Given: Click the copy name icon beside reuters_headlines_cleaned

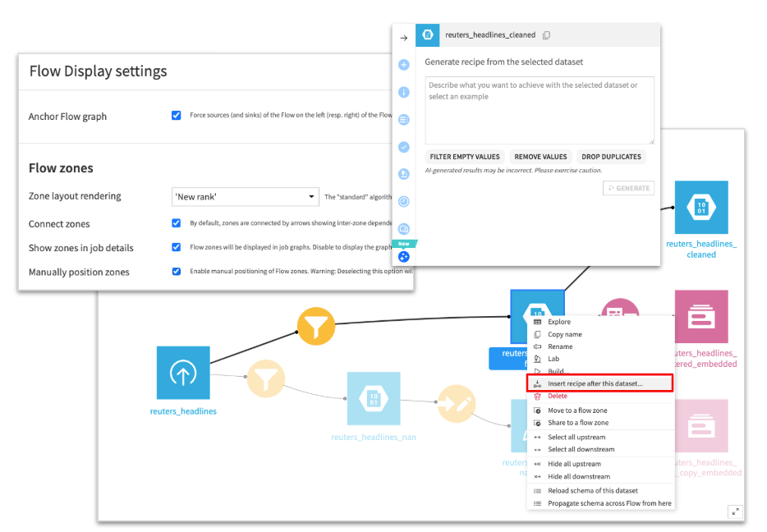Looking at the screenshot, I should coord(546,35).
